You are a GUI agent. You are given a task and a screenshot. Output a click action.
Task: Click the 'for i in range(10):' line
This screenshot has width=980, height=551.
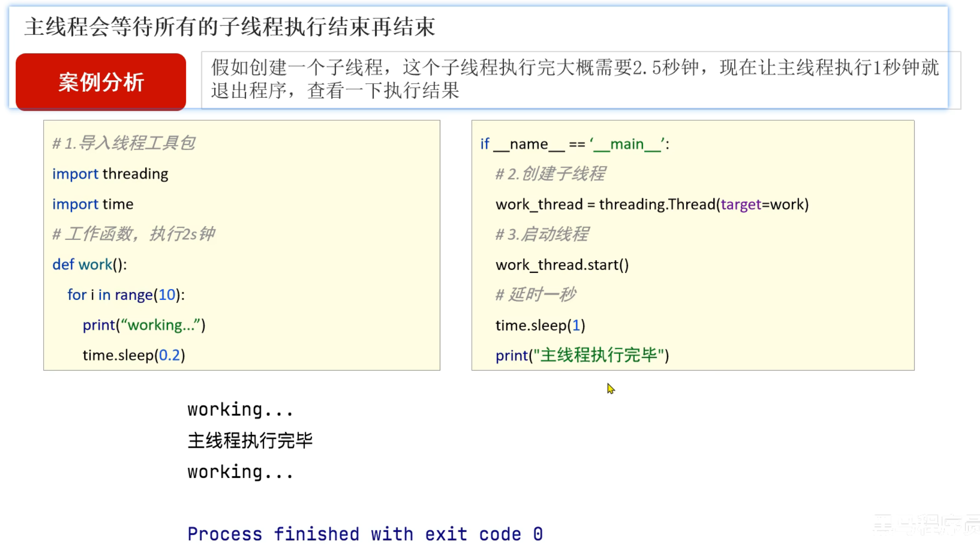click(126, 294)
